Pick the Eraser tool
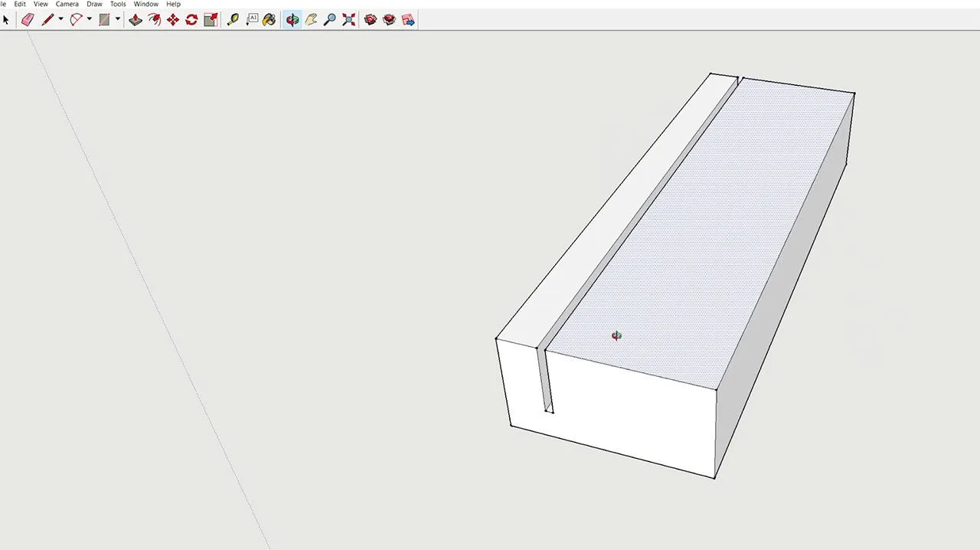Viewport: 980px width, 550px height. 28,20
